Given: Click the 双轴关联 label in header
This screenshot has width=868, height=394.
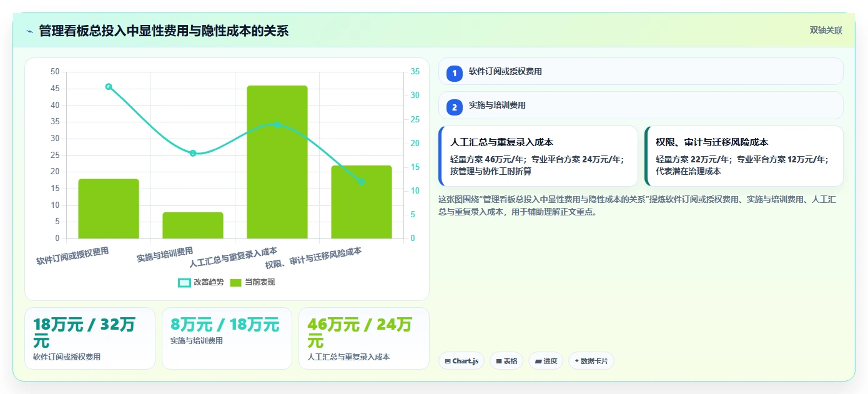Looking at the screenshot, I should tap(826, 31).
